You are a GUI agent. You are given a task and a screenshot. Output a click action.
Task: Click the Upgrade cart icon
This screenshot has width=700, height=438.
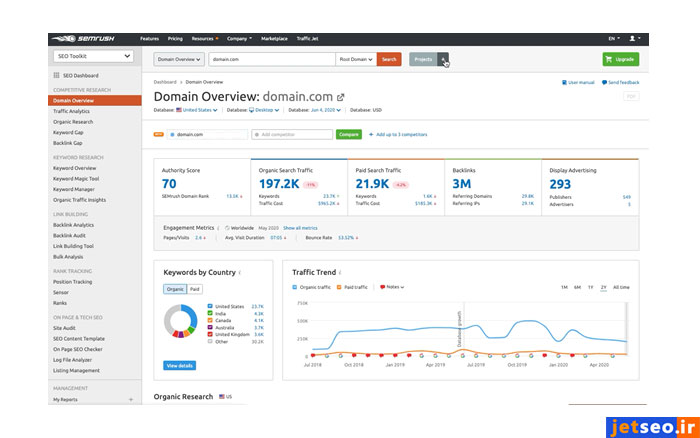pyautogui.click(x=608, y=59)
